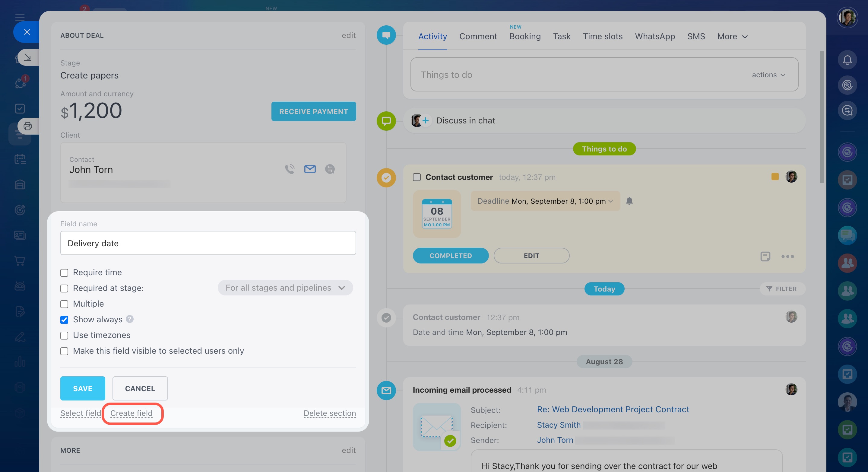Enable the Require time checkbox
Viewport: 868px width, 472px height.
tap(64, 273)
